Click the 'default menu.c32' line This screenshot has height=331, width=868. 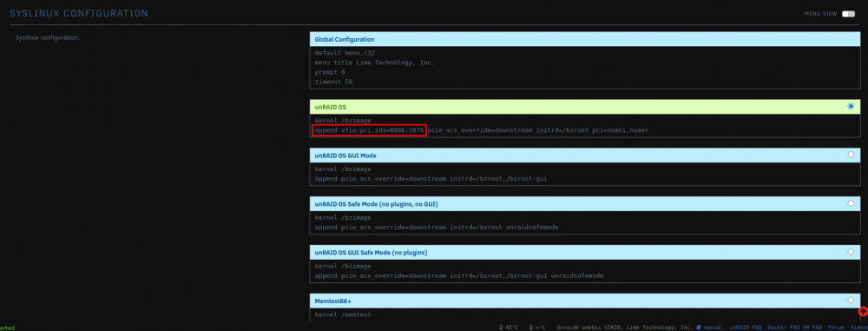click(345, 53)
